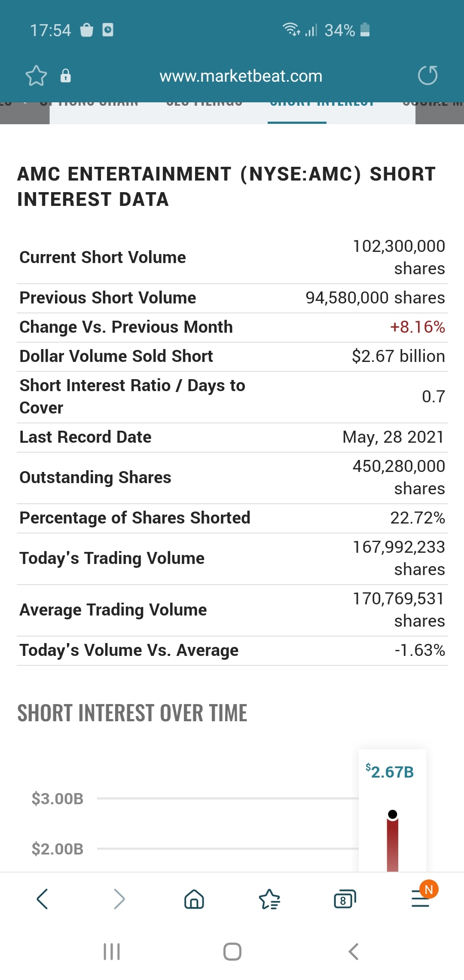
Task: Go back with browser back arrow
Action: (x=42, y=899)
